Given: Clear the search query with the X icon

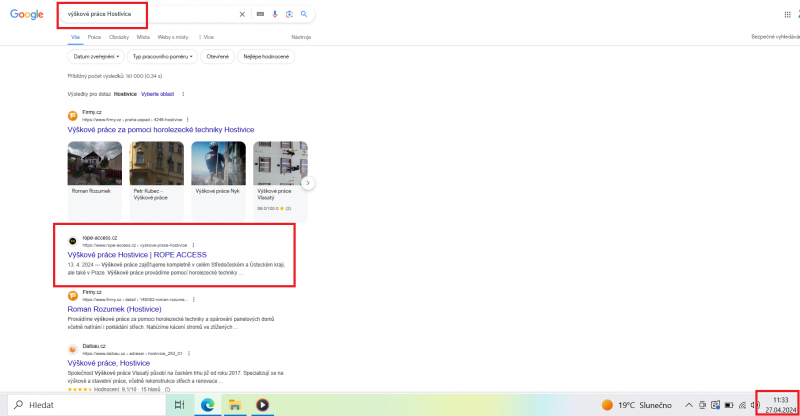Looking at the screenshot, I should pyautogui.click(x=242, y=14).
